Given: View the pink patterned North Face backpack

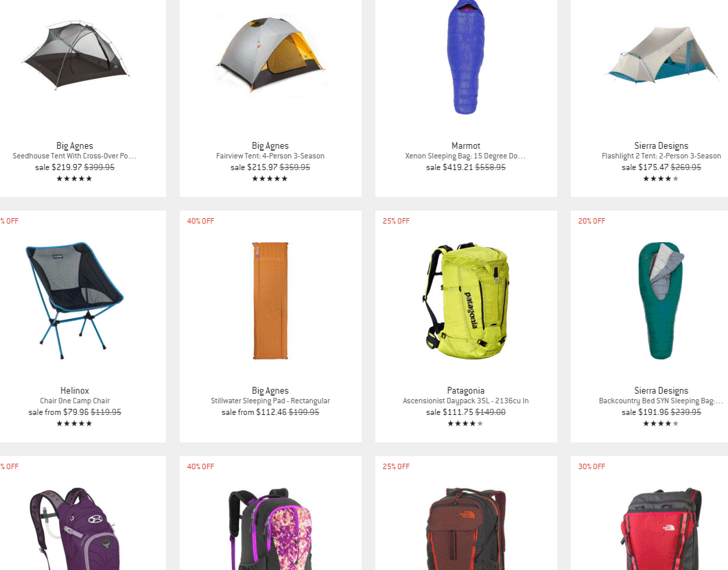Looking at the screenshot, I should [x=270, y=529].
